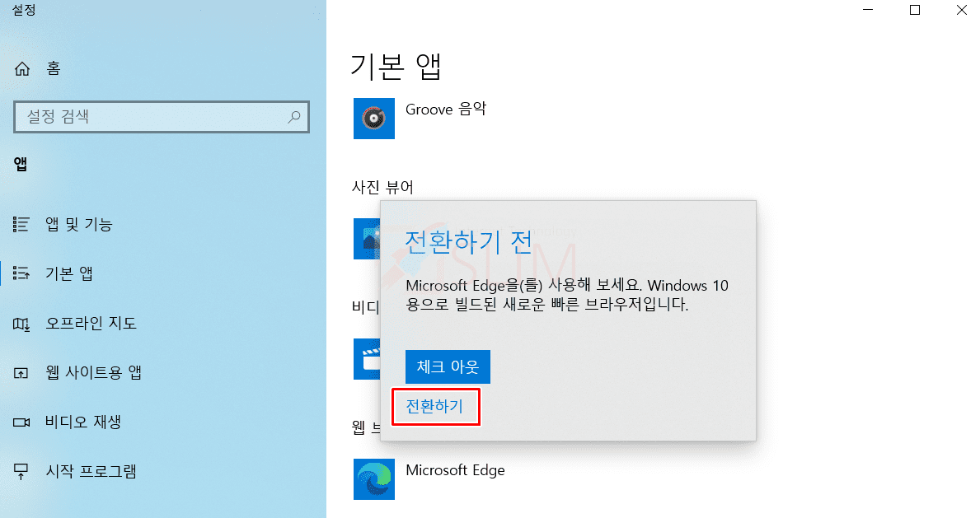The height and width of the screenshot is (518, 980).
Task: Click the Groove 음악 app icon
Action: [x=373, y=118]
